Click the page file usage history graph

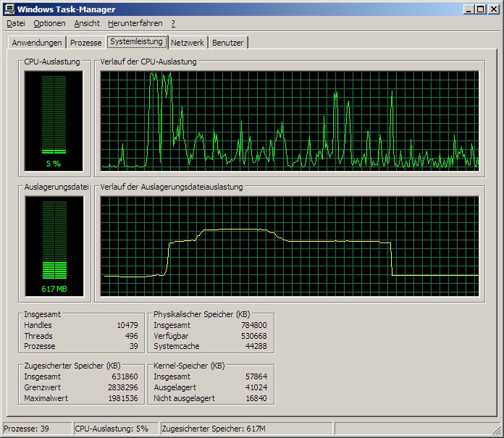290,246
